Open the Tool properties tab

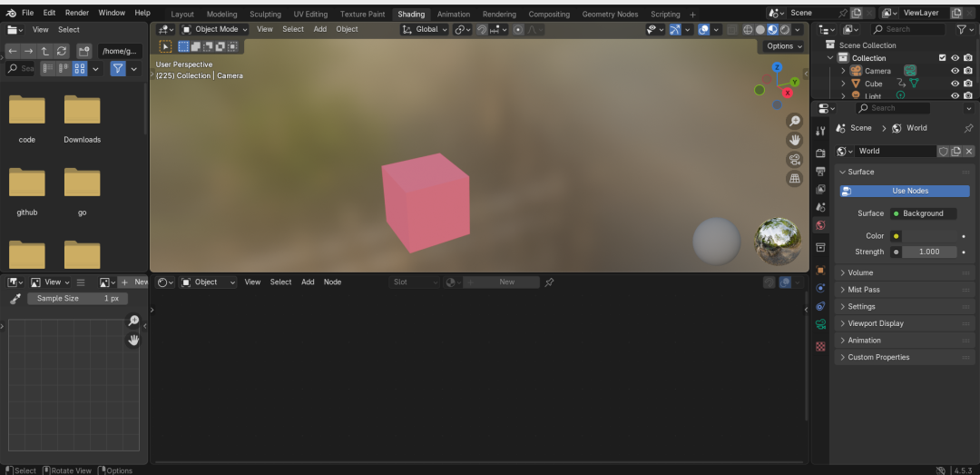pyautogui.click(x=820, y=131)
